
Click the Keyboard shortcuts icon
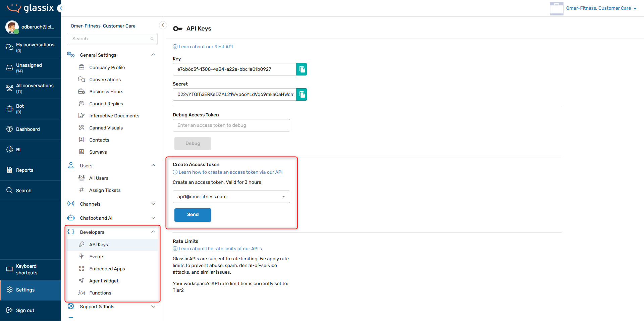coord(9,269)
